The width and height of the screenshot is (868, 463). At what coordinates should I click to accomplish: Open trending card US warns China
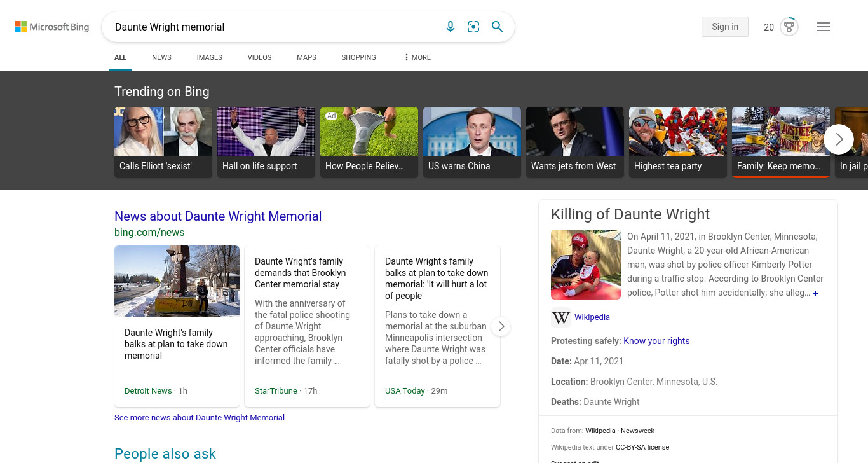coord(472,142)
